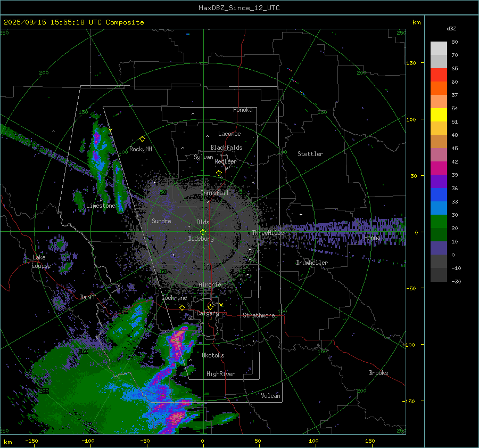Viewport: 479px width, 448px height.
Task: Select the light gray 70 dBZ swatch
Action: click(439, 61)
